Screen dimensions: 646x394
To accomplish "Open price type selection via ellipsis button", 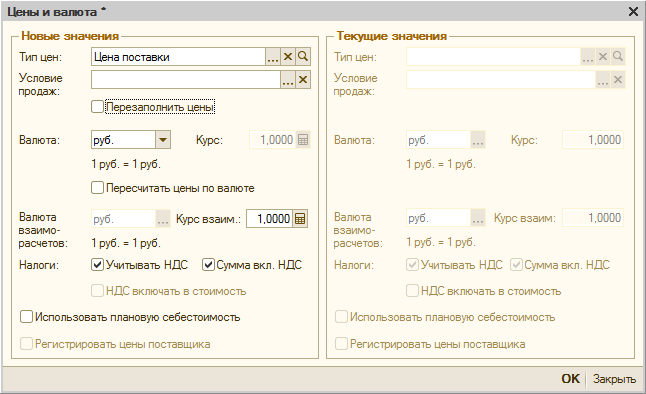I will (273, 57).
